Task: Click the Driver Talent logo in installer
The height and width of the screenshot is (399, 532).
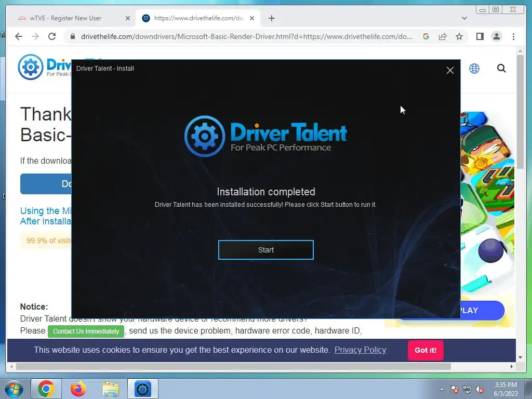Action: pyautogui.click(x=265, y=136)
